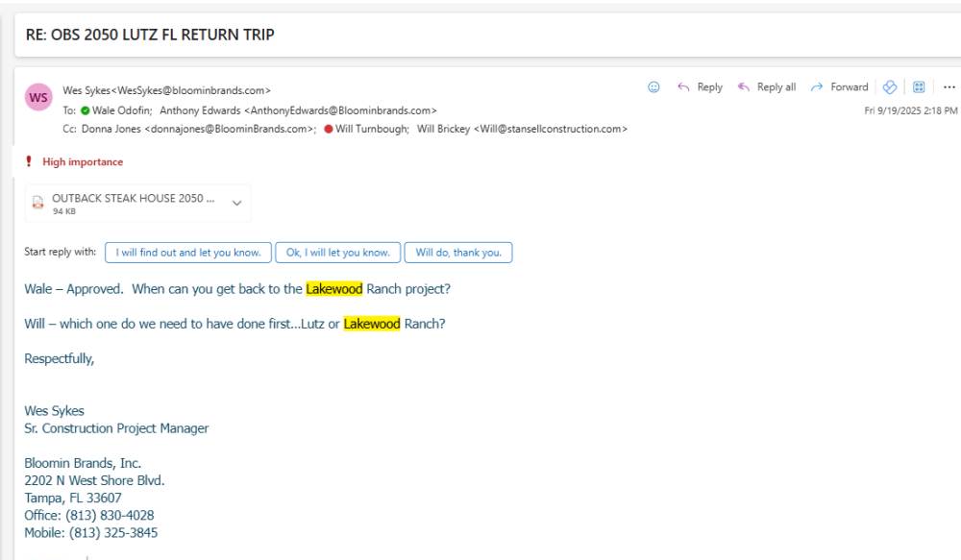Choose "I will find out and let you know."
Screen dimensions: 961x560
coord(188,253)
